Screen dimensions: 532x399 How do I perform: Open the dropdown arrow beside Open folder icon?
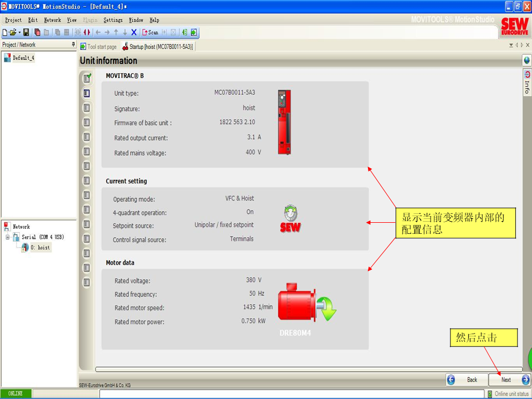click(x=19, y=33)
